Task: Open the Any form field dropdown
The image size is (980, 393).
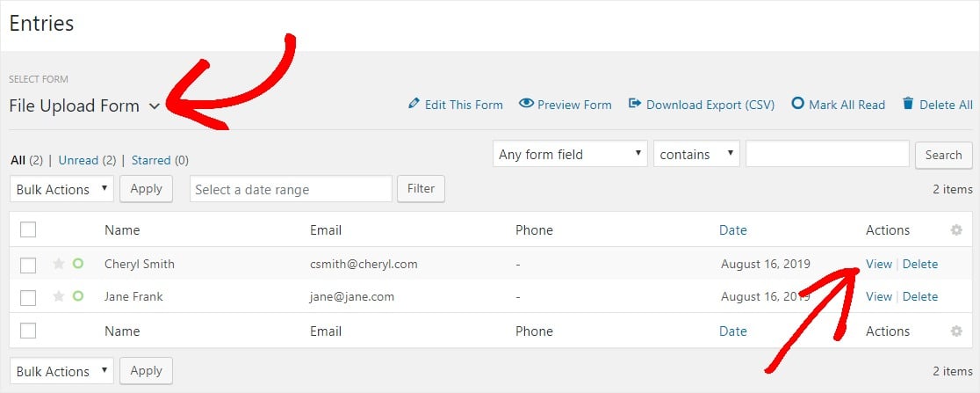Action: click(x=570, y=154)
